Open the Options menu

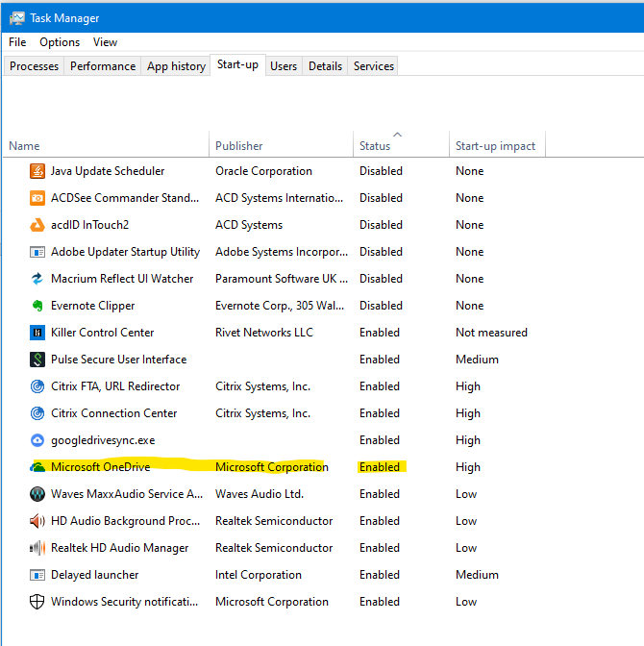point(60,42)
